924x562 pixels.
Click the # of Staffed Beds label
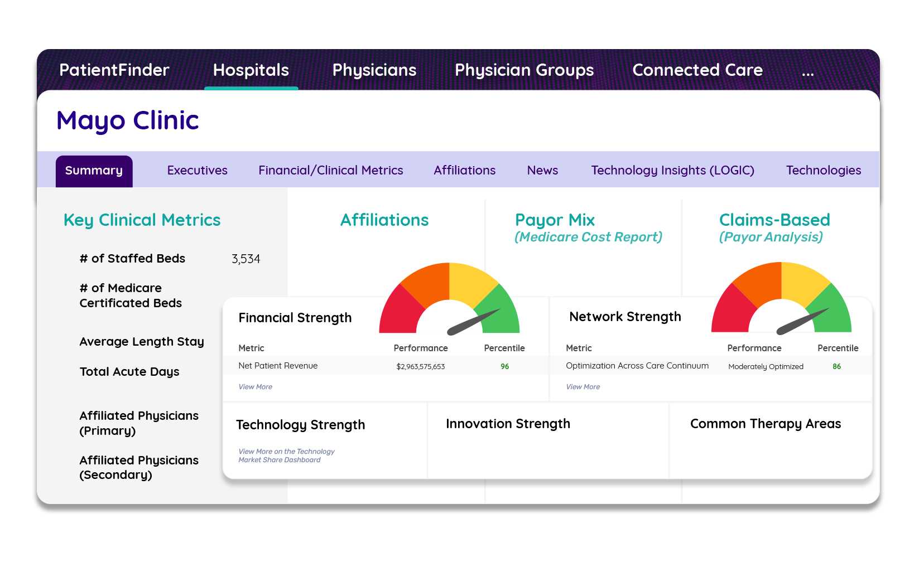coord(132,259)
